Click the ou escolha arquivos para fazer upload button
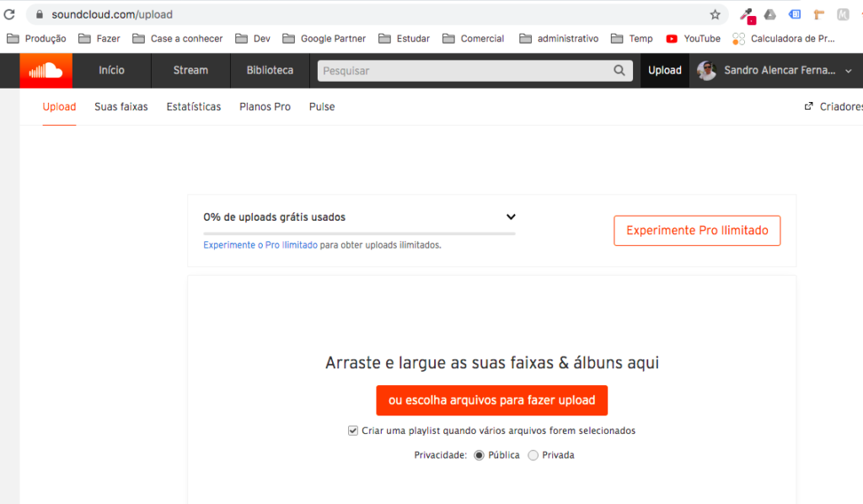Screen dimensions: 863x504 [x=491, y=400]
